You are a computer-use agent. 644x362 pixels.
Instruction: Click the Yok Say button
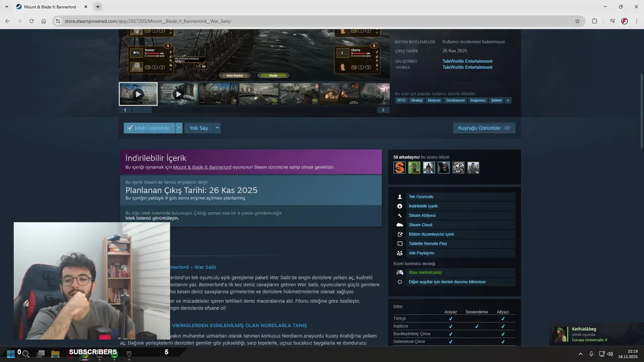tap(199, 128)
